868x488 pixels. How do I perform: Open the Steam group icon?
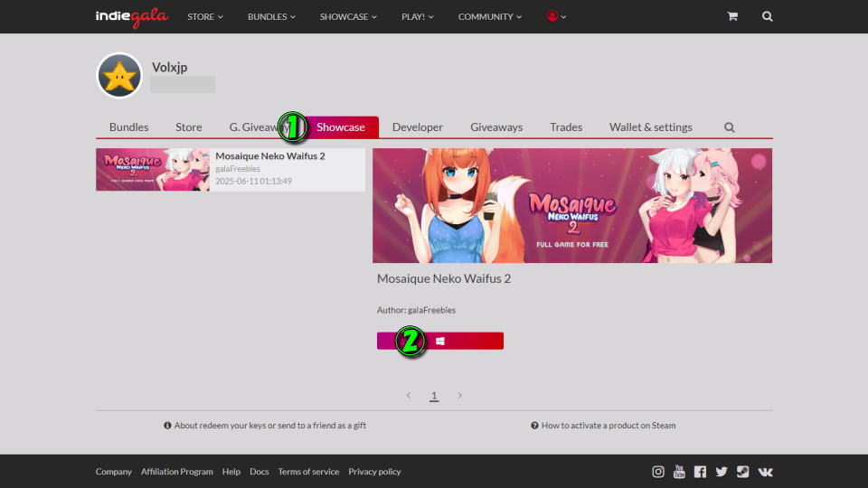click(743, 472)
